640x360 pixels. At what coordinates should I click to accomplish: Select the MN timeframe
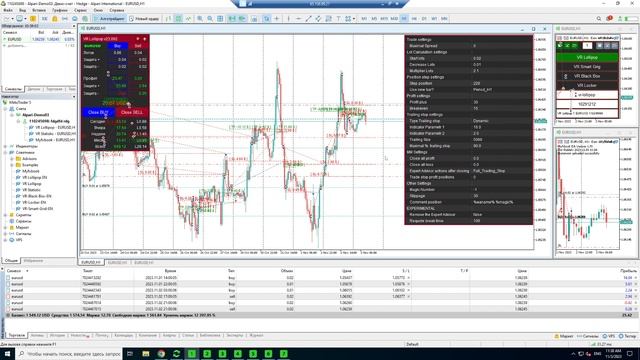click(x=444, y=19)
